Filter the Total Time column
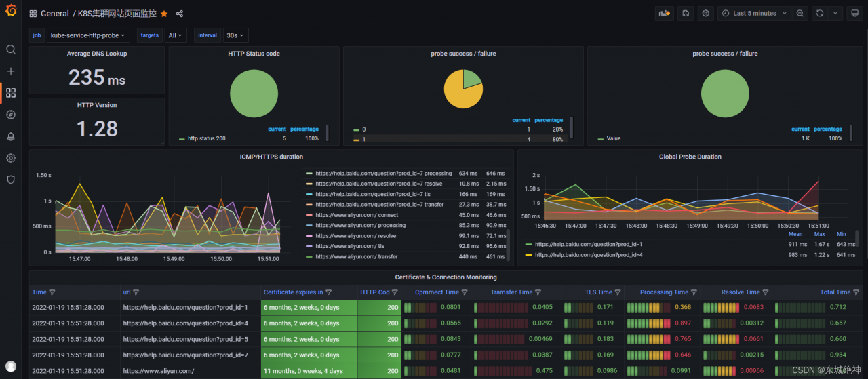 click(856, 292)
